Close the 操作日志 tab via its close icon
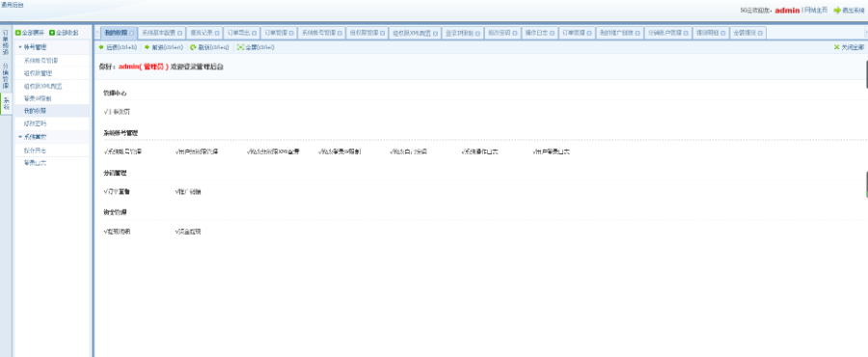The height and width of the screenshot is (357, 868). [x=552, y=33]
